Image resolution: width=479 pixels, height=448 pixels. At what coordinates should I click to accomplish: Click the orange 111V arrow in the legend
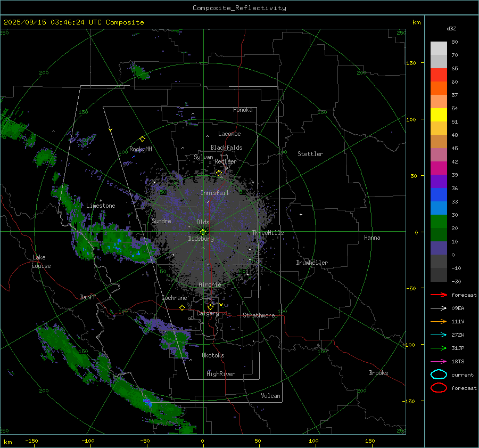439,321
